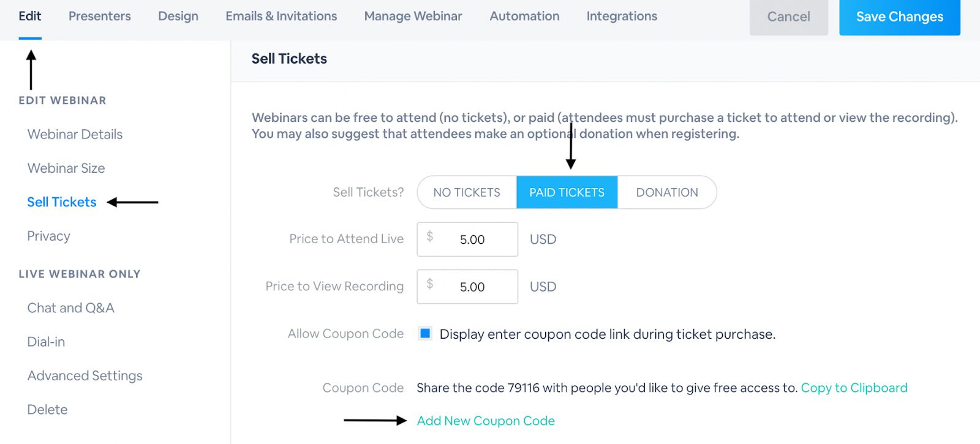Open Webinar Details in the sidebar
The image size is (980, 444).
[75, 134]
